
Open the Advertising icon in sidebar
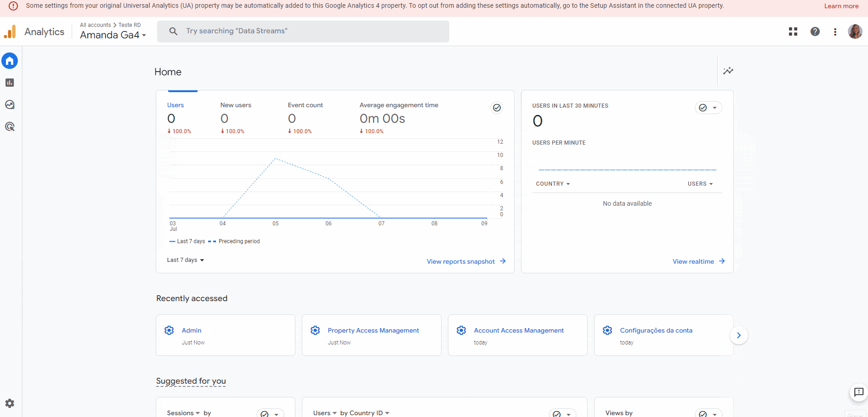10,126
